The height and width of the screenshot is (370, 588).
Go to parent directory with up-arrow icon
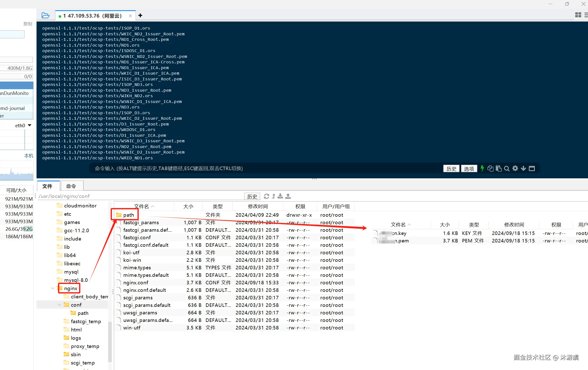click(x=273, y=196)
